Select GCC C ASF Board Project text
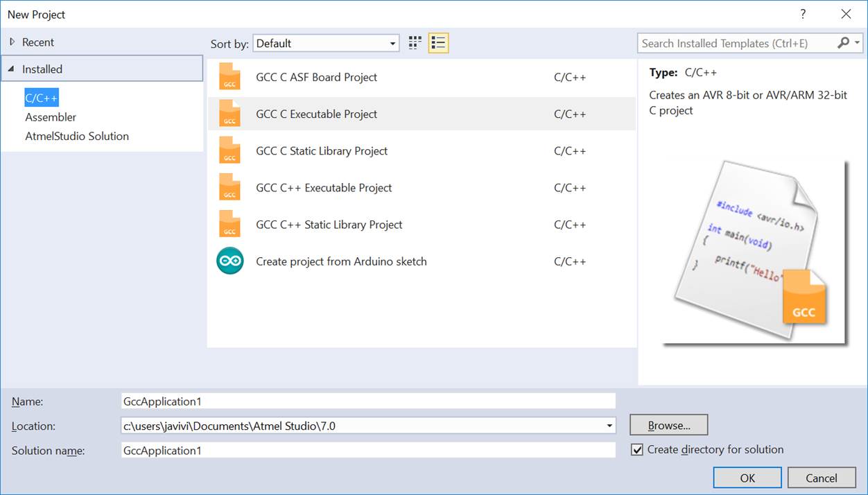 [316, 77]
